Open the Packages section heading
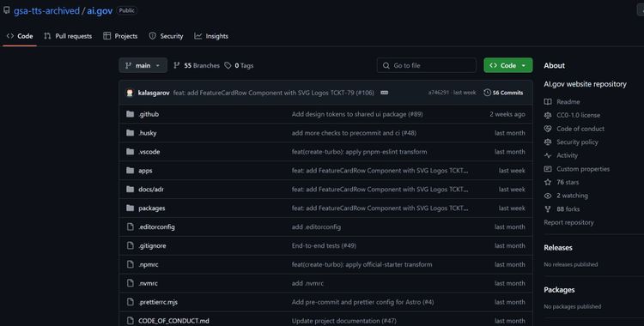 click(x=559, y=290)
